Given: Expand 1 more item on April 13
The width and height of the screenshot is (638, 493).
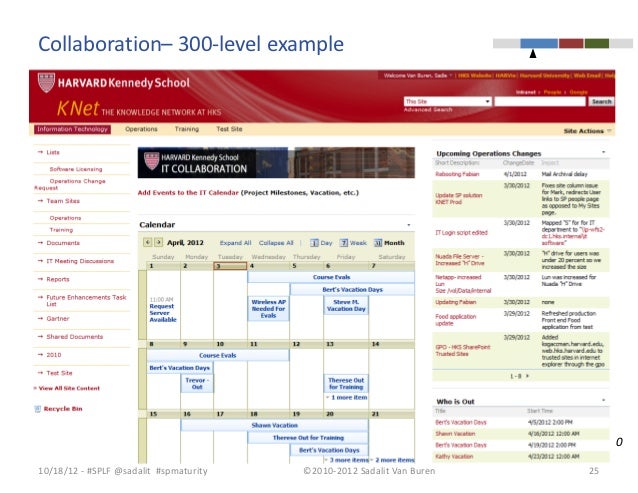Looking at the screenshot, I should click(x=347, y=397).
